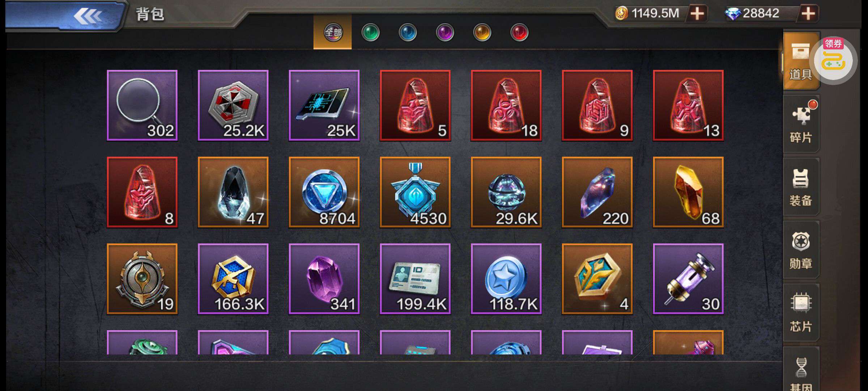Select the blue star coin item 118.7K
868x391 pixels.
pyautogui.click(x=506, y=279)
